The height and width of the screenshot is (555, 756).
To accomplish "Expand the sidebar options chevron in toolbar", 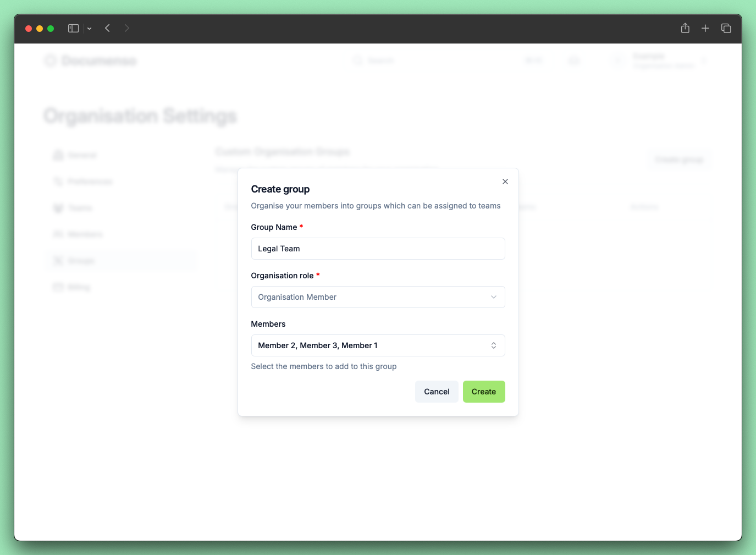I will tap(89, 29).
